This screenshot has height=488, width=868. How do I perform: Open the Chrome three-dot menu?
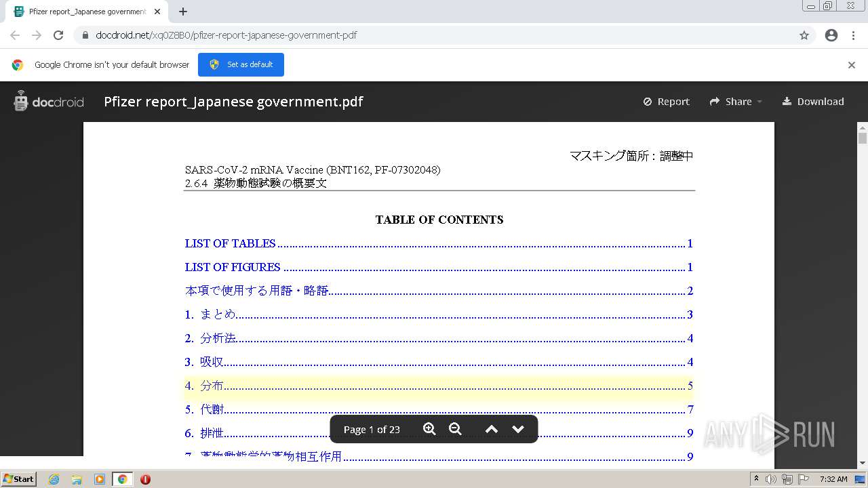853,35
